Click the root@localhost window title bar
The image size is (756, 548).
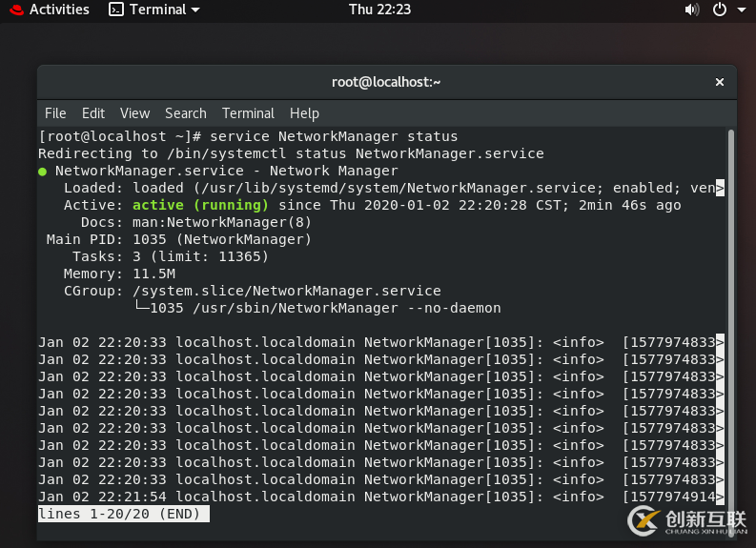tap(386, 82)
